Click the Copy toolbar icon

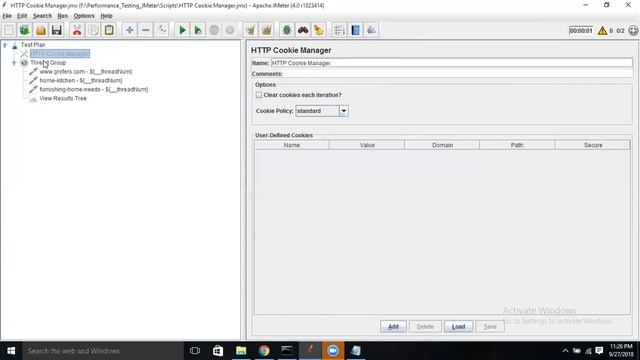pos(93,30)
